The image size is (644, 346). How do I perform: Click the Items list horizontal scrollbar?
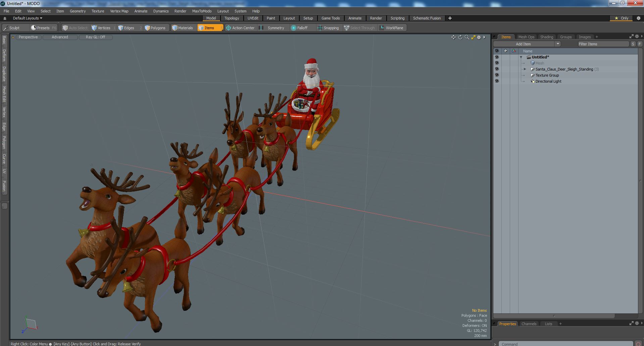click(554, 316)
